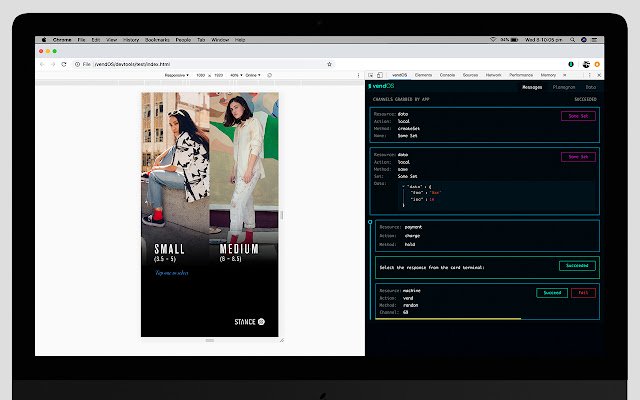The width and height of the screenshot is (640, 400).
Task: Grab the viewport corner resize handle
Action: coord(282,340)
